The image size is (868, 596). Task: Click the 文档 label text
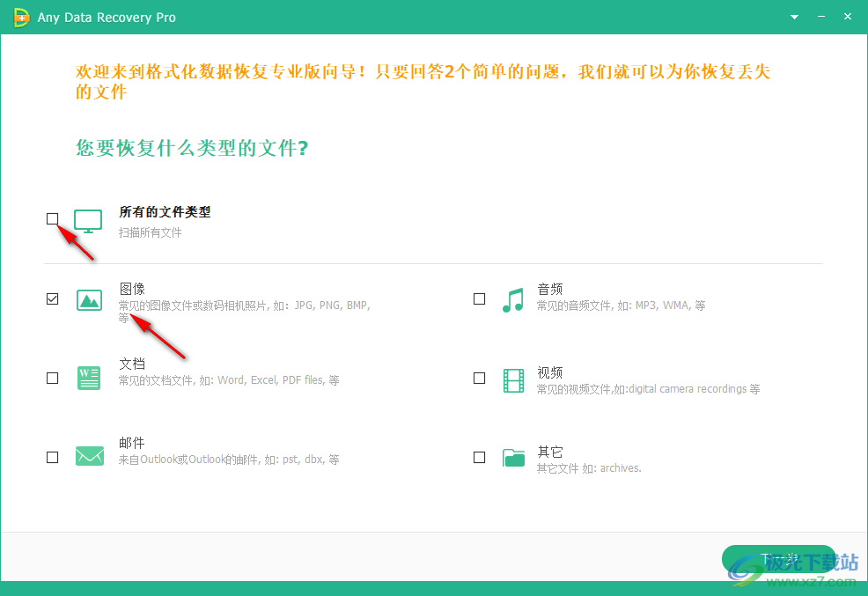132,364
